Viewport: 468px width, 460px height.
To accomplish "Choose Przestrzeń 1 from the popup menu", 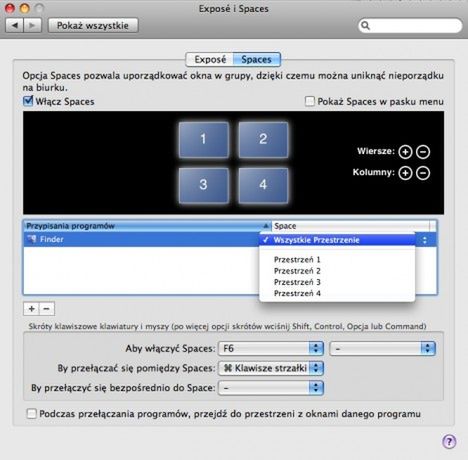I will tap(337, 260).
